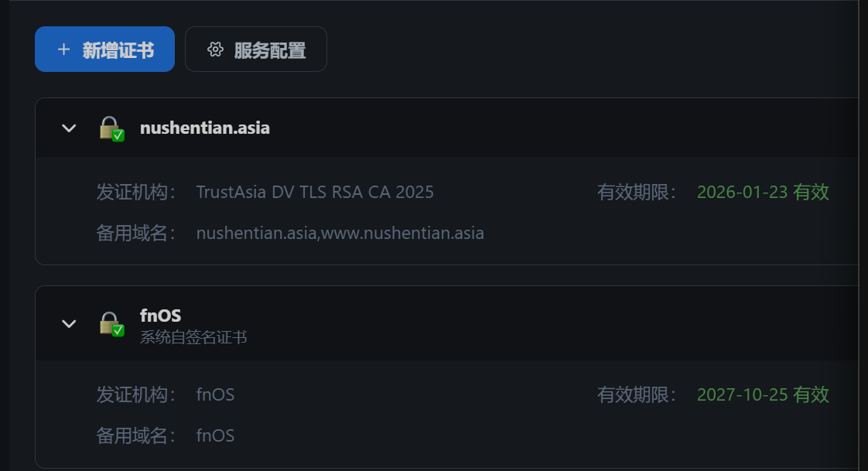Click the plus icon in 新增证书 button

click(64, 49)
